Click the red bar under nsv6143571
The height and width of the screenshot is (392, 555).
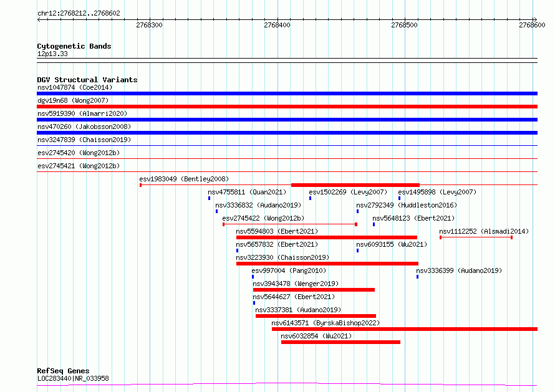(x=405, y=329)
